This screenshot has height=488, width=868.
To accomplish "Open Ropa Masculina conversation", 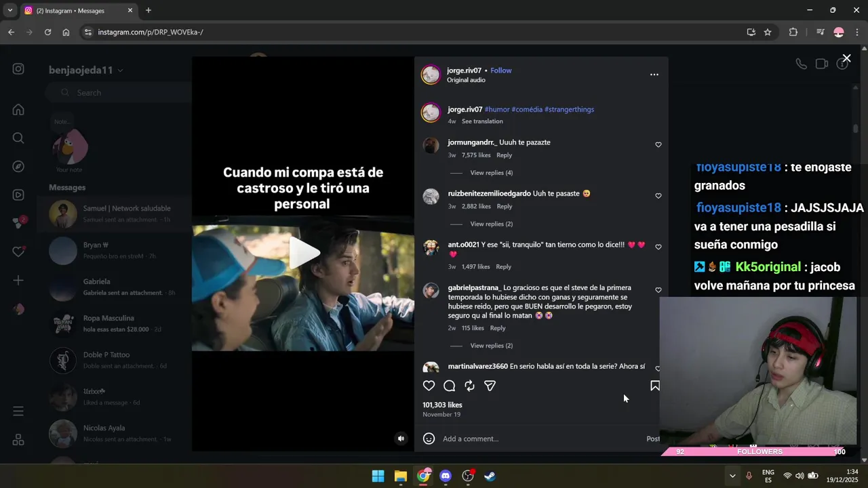I will pos(114,324).
